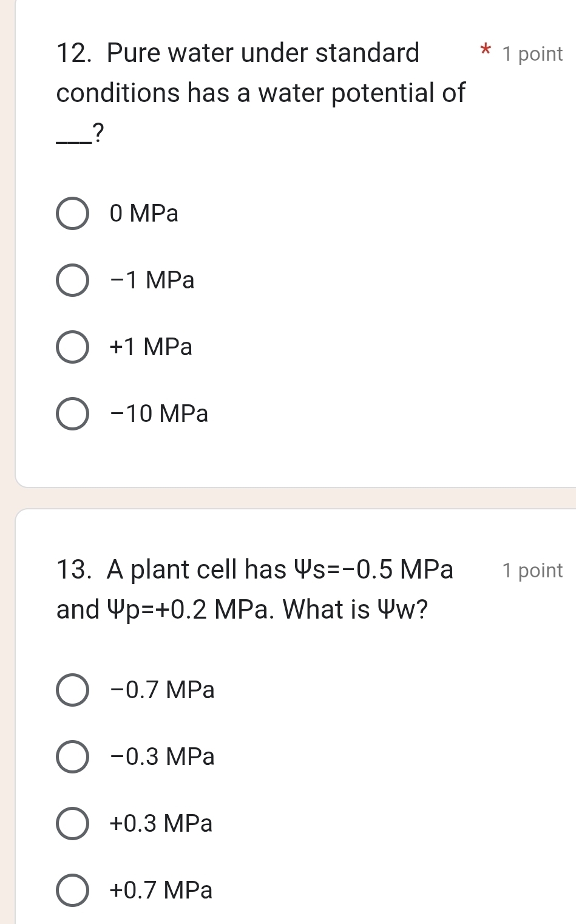Screen dimensions: 576x924
Task: Select the radio button for 0 MPa
Action: pyautogui.click(x=73, y=214)
